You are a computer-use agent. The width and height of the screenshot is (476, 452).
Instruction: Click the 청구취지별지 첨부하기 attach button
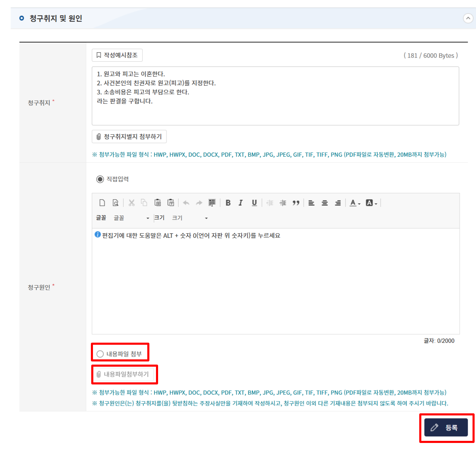129,136
